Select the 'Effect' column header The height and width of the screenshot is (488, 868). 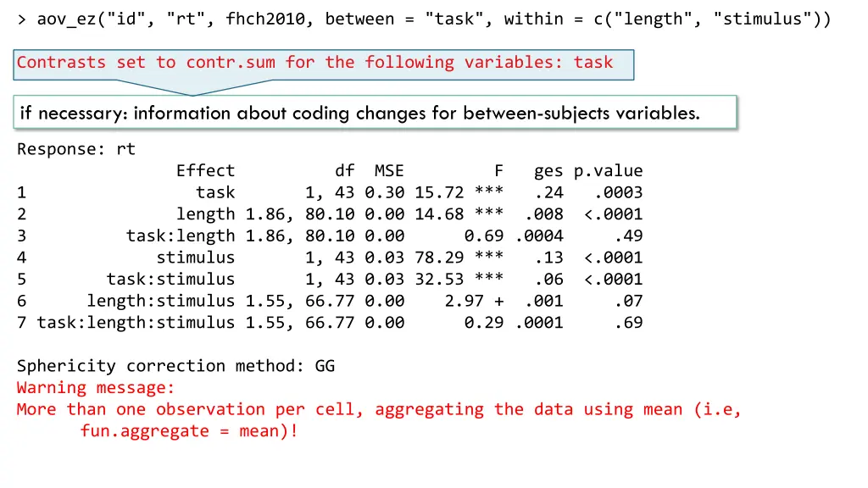205,170
